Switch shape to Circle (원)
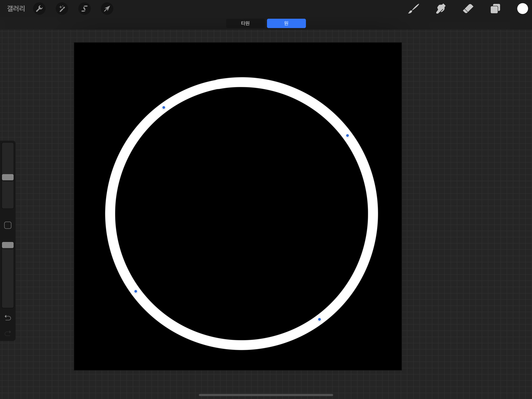532x399 pixels. [286, 23]
